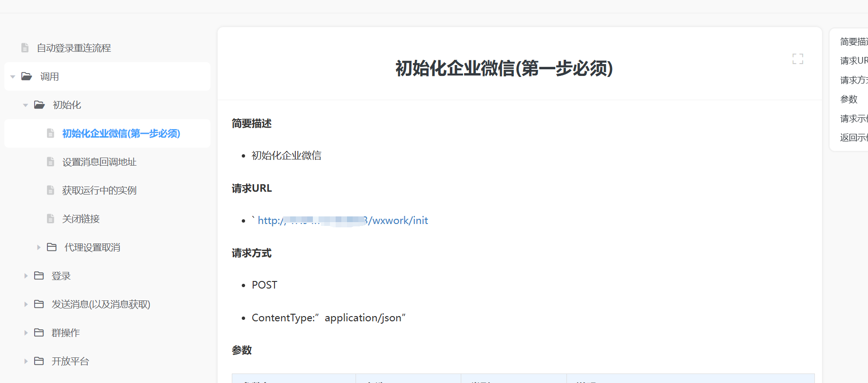The image size is (868, 383).
Task: Jump to 请求URL in the outline
Action: (854, 61)
